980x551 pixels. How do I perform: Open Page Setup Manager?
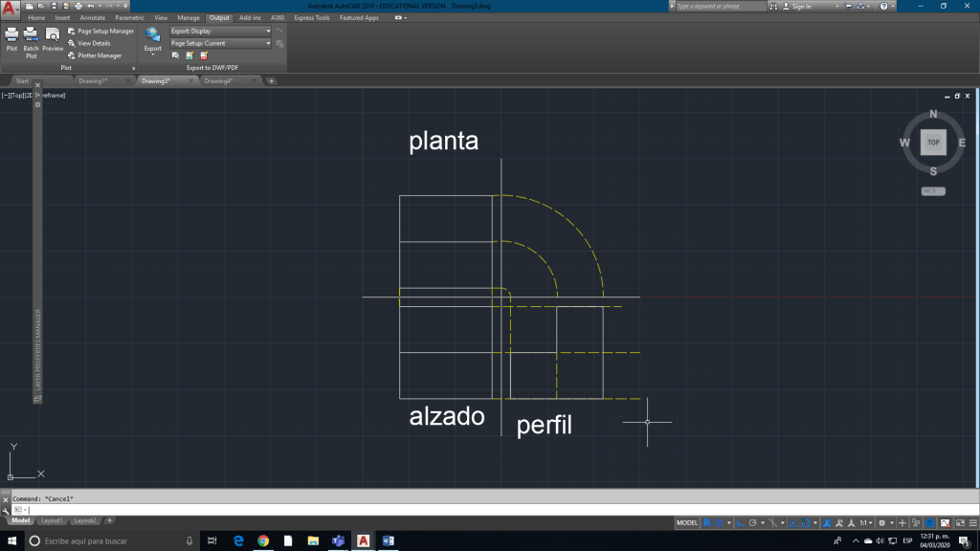click(x=104, y=31)
